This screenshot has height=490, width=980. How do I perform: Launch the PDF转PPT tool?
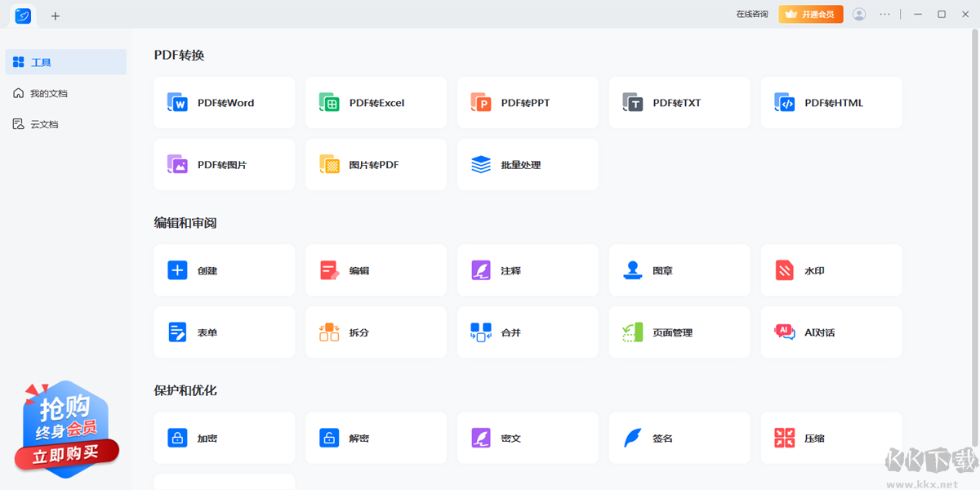point(527,103)
